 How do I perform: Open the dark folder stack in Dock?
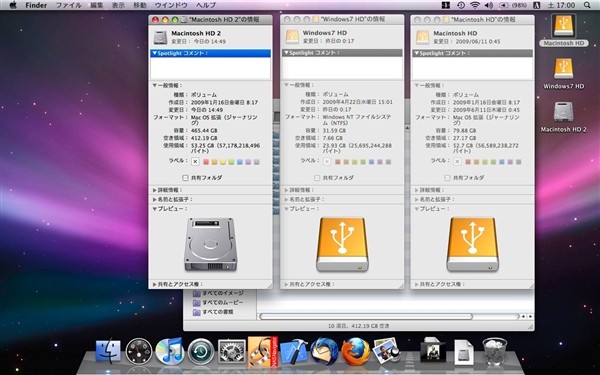(433, 351)
